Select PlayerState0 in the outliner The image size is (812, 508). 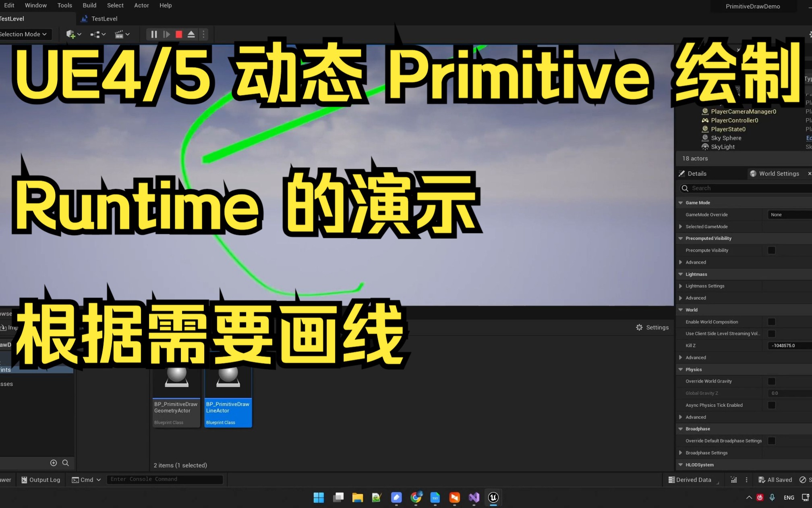(x=728, y=129)
